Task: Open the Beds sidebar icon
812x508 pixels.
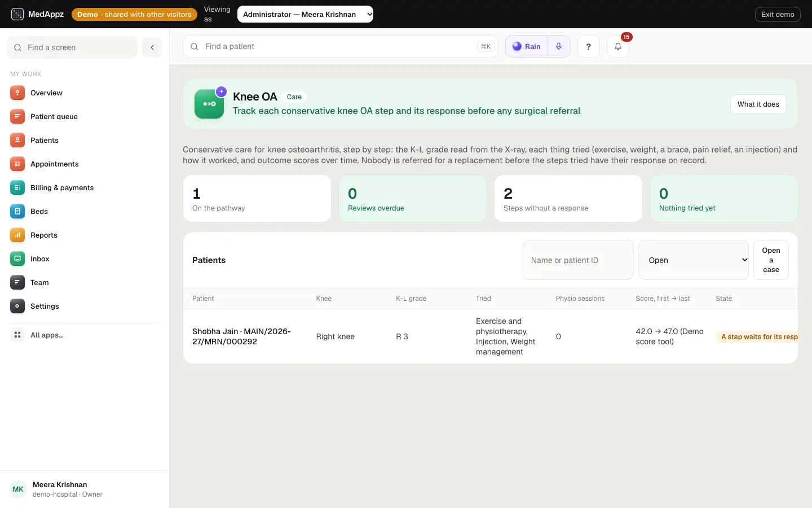Action: (17, 211)
